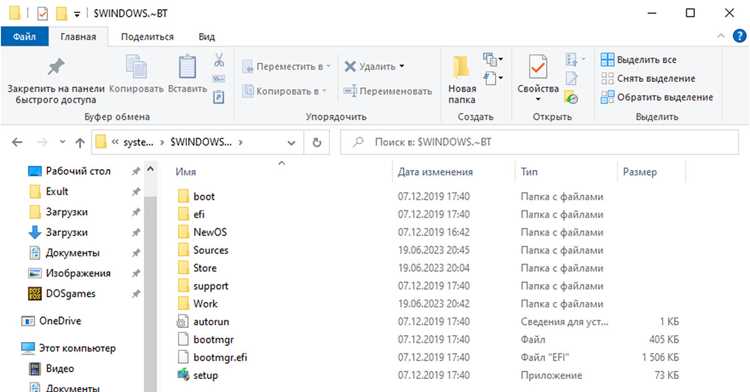Click the refresh button beside address bar
Screen dimensions: 750x392
point(317,142)
